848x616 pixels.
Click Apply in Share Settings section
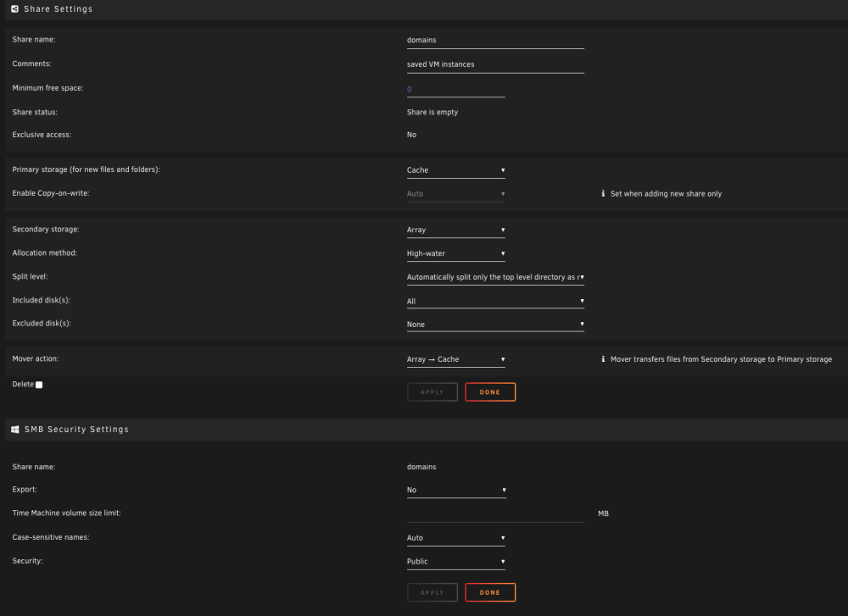(432, 391)
